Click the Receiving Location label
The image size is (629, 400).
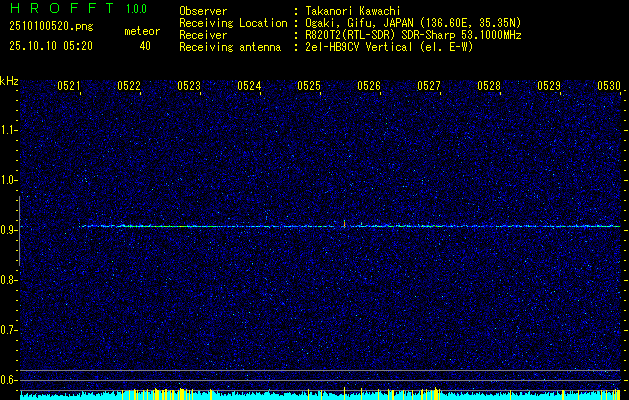233,23
